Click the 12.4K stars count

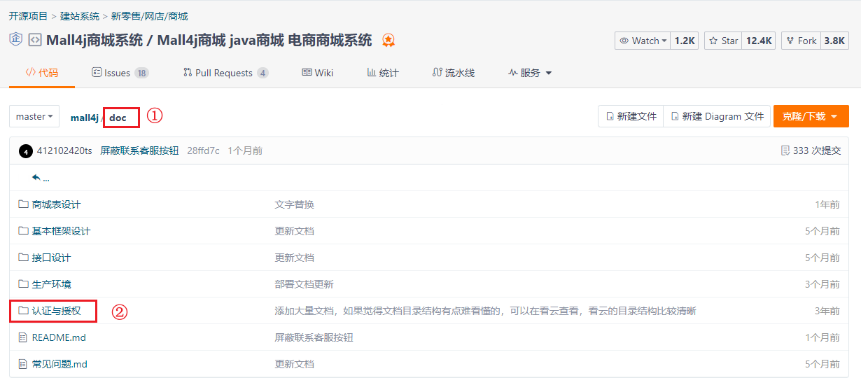tap(759, 41)
